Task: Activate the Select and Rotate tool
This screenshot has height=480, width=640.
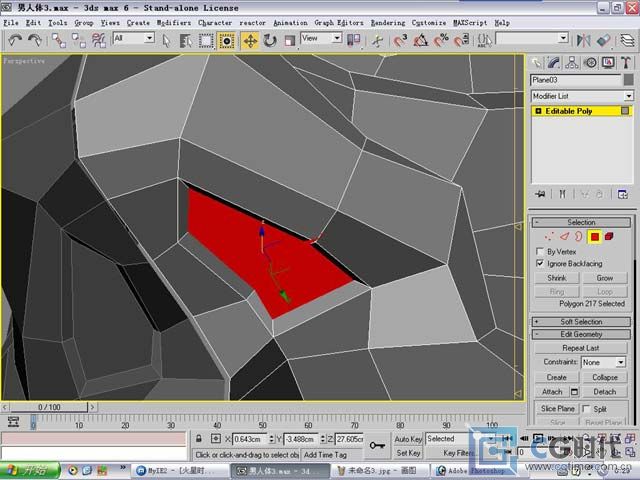Action: (270, 41)
